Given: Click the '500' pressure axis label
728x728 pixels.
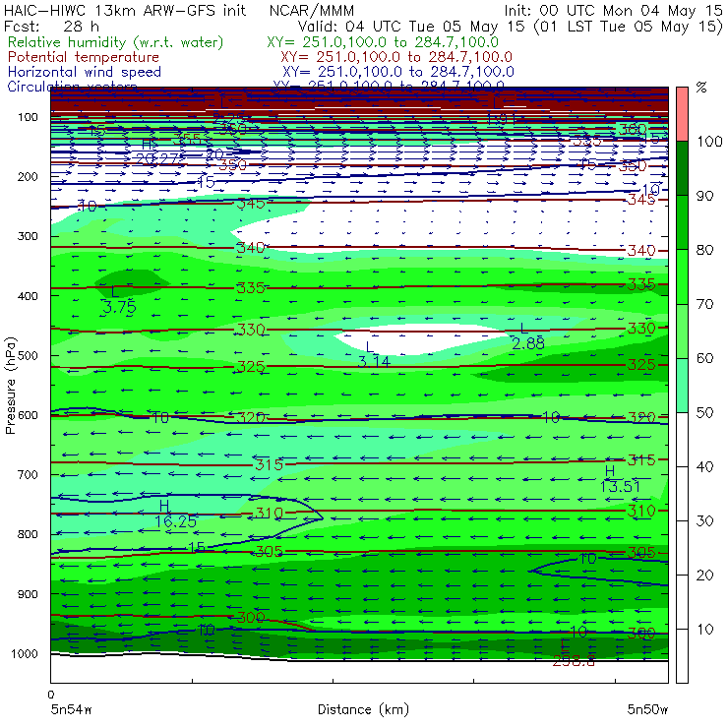Looking at the screenshot, I should [x=28, y=355].
